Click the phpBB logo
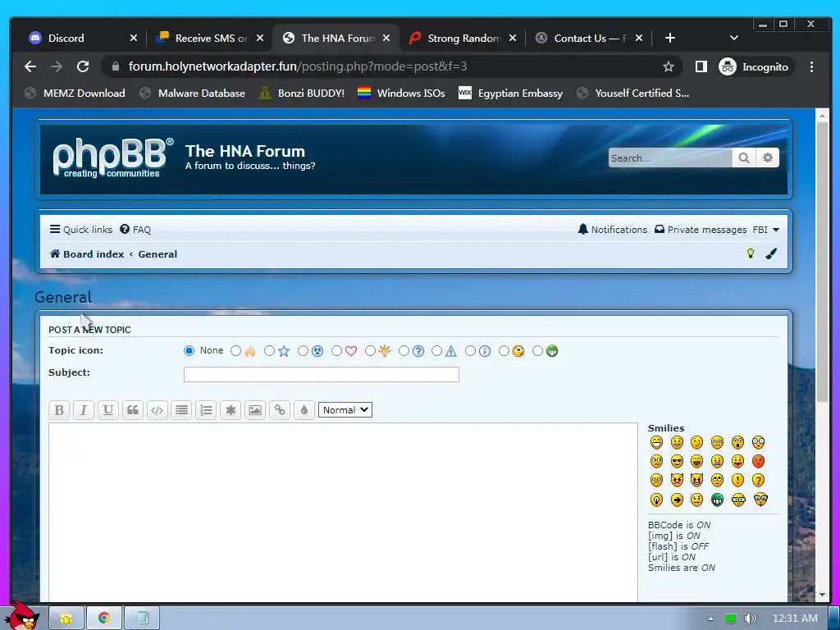The image size is (840, 630). 112,158
